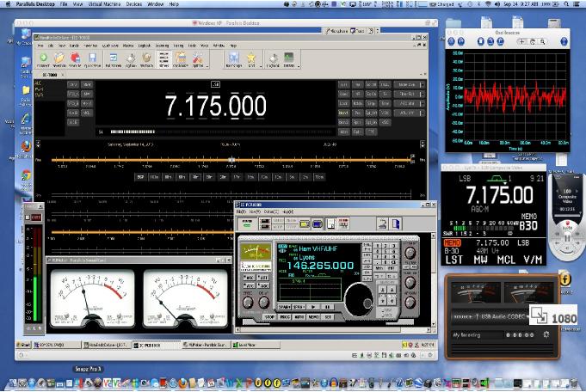586x392 pixels.
Task: Open the AGC dropdown at the right of the radio panel
Action: point(409,103)
